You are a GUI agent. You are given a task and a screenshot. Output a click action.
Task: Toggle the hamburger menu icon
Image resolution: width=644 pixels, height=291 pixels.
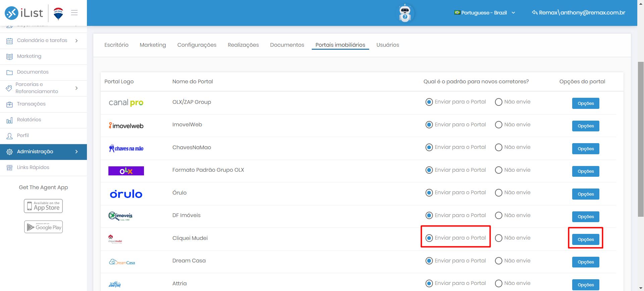pyautogui.click(x=74, y=13)
